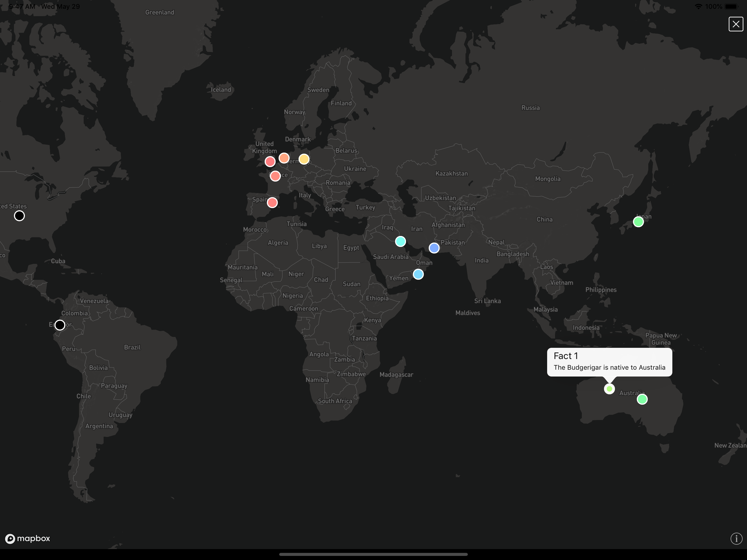Close the map view with X button
The width and height of the screenshot is (747, 560).
[x=736, y=24]
